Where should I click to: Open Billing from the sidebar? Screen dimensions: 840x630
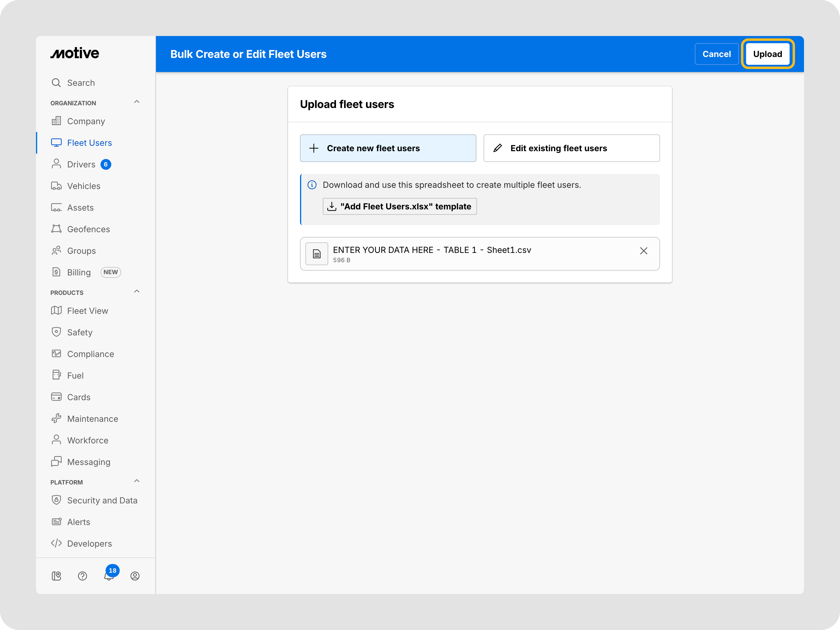pyautogui.click(x=79, y=272)
